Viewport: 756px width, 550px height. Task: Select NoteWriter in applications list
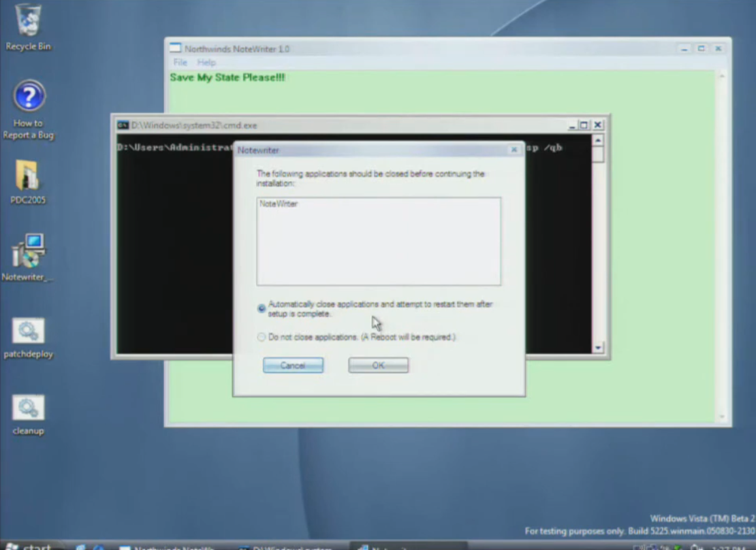tap(279, 204)
